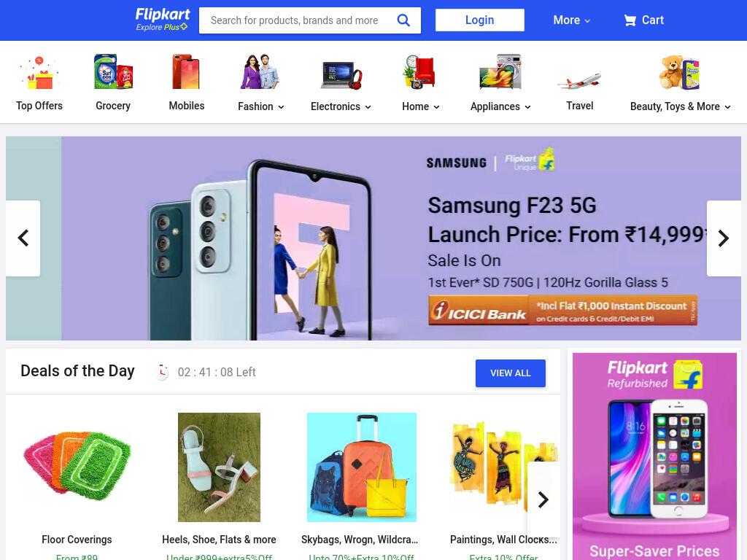Select the Grocery category icon
Screen dimensions: 747x560
click(x=113, y=72)
